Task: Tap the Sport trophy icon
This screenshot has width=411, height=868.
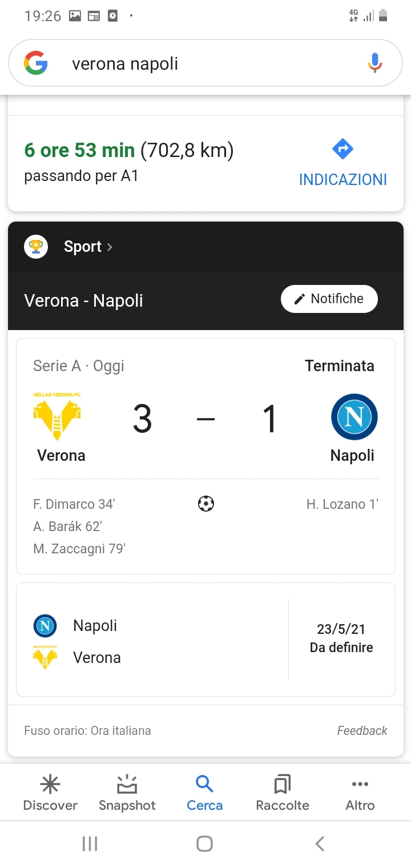Action: (x=35, y=247)
